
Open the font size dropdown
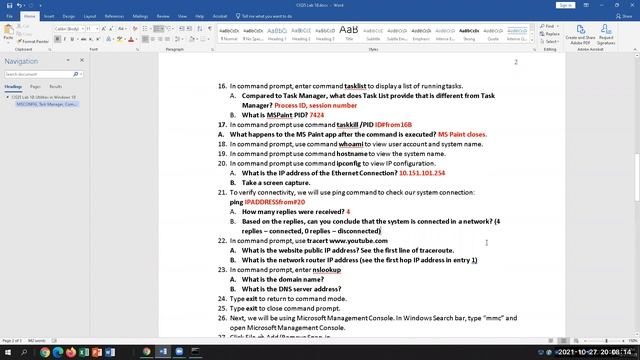(x=97, y=29)
